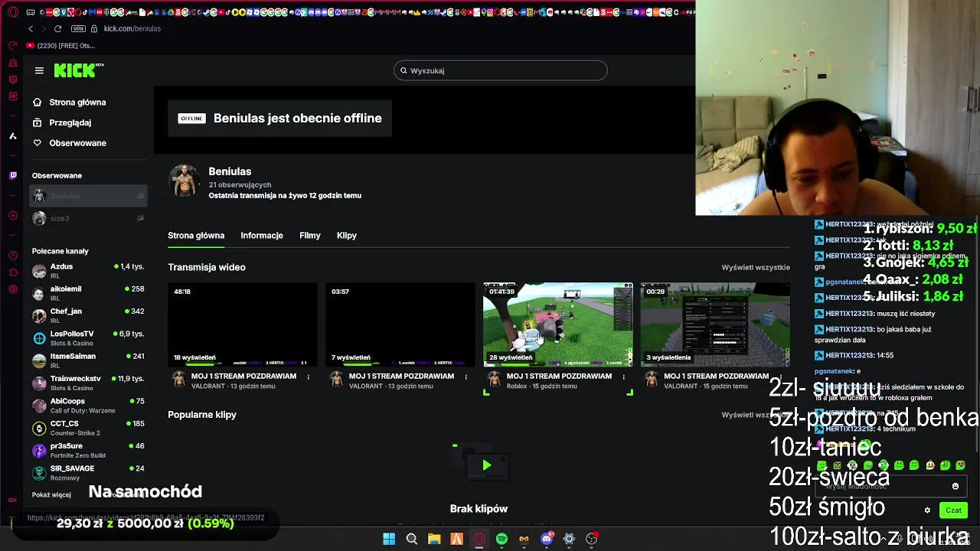Open options menu of 7-views video
The height and width of the screenshot is (551, 980).
[465, 377]
